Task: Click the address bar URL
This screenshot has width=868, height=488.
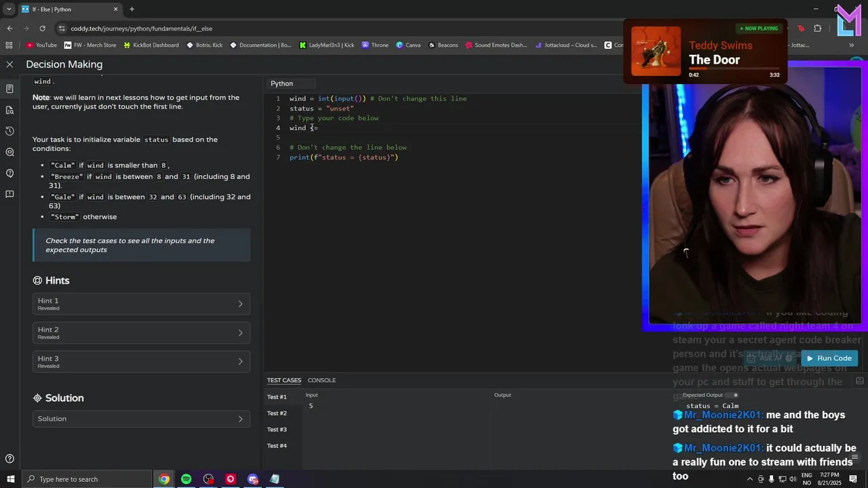Action: click(x=141, y=28)
